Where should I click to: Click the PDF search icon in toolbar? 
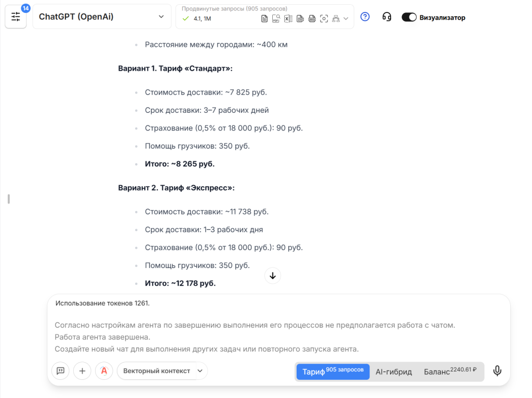[x=276, y=19]
